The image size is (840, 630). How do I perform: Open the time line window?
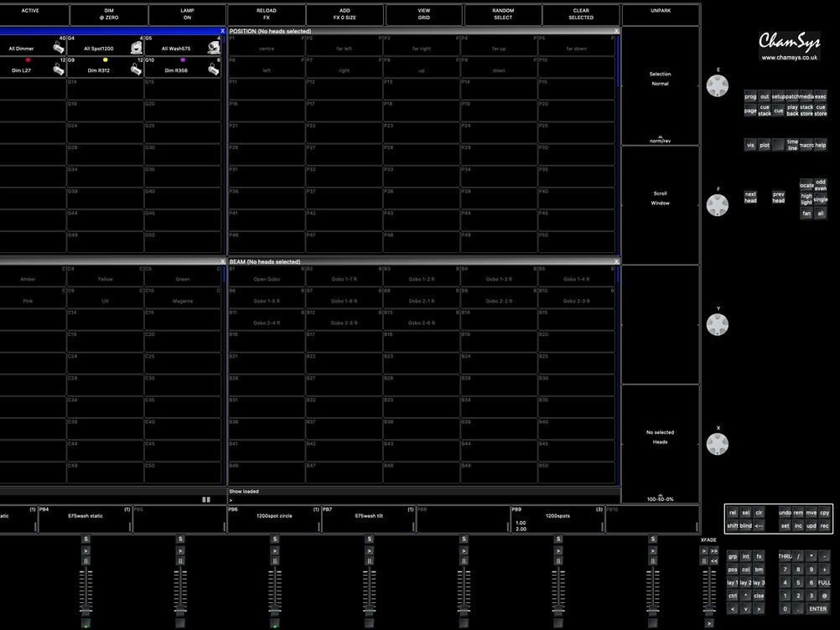pos(792,145)
